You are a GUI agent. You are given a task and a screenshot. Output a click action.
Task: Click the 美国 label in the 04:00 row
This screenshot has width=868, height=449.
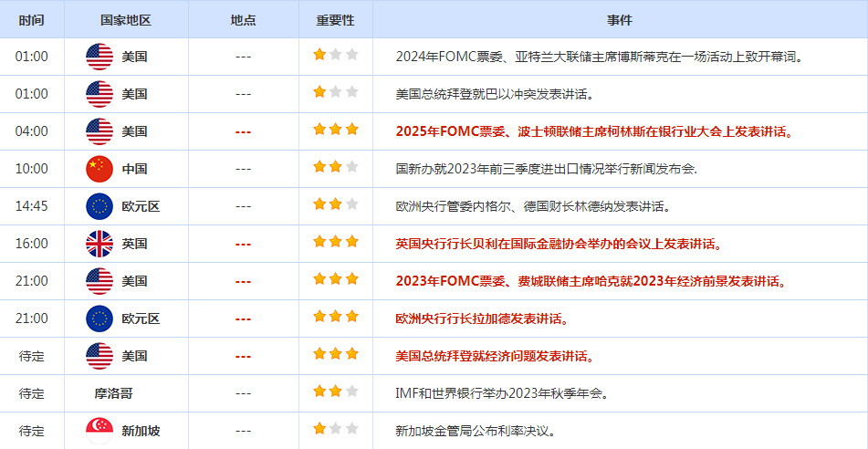(x=134, y=131)
